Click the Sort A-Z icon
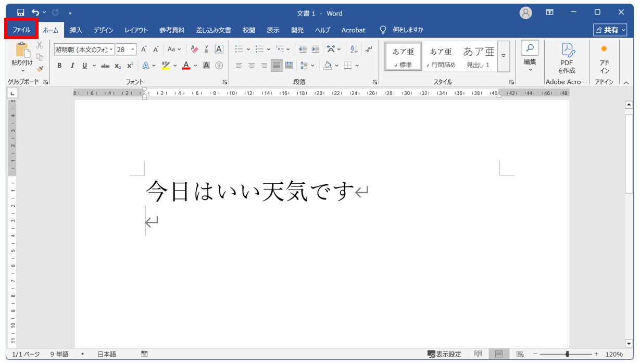The width and height of the screenshot is (640, 364). [x=354, y=49]
